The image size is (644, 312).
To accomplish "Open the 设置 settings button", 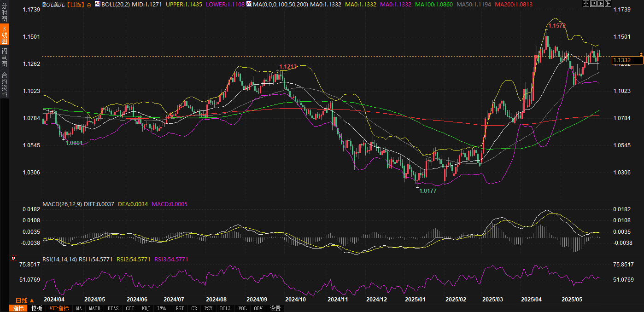I will coord(275,308).
